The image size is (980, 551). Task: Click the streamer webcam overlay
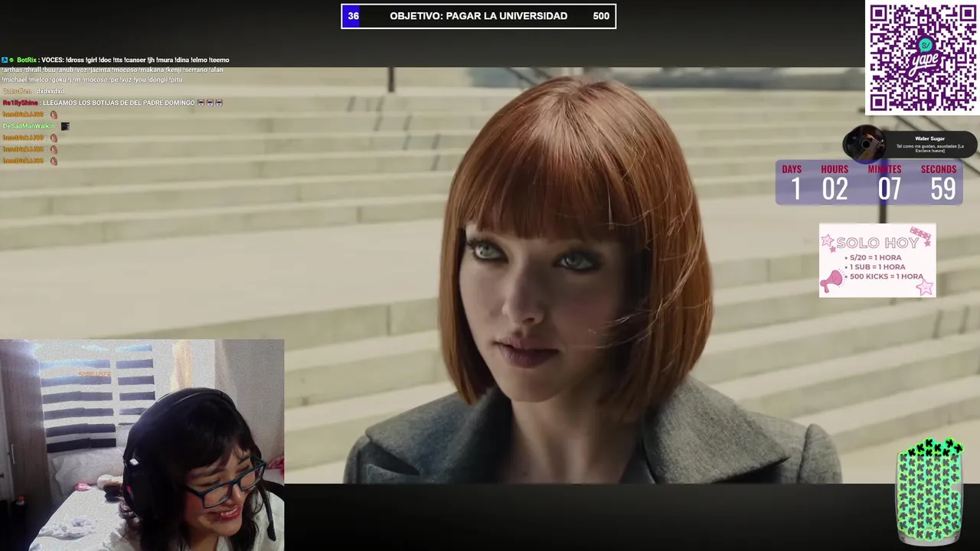pos(142,445)
